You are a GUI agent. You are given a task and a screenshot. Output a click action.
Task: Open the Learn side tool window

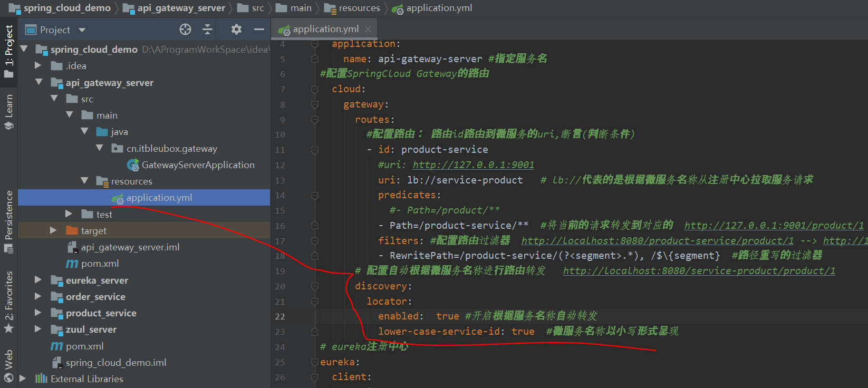tap(8, 112)
